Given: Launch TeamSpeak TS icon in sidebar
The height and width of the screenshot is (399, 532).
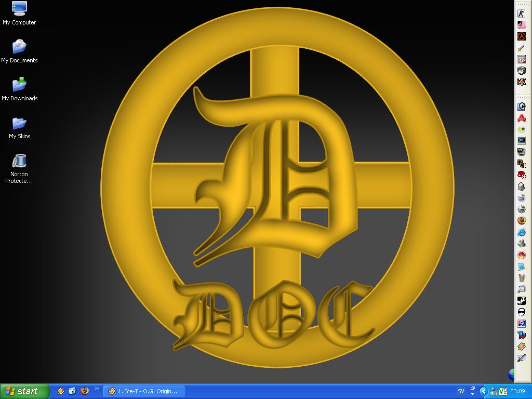Looking at the screenshot, I should pyautogui.click(x=522, y=59).
